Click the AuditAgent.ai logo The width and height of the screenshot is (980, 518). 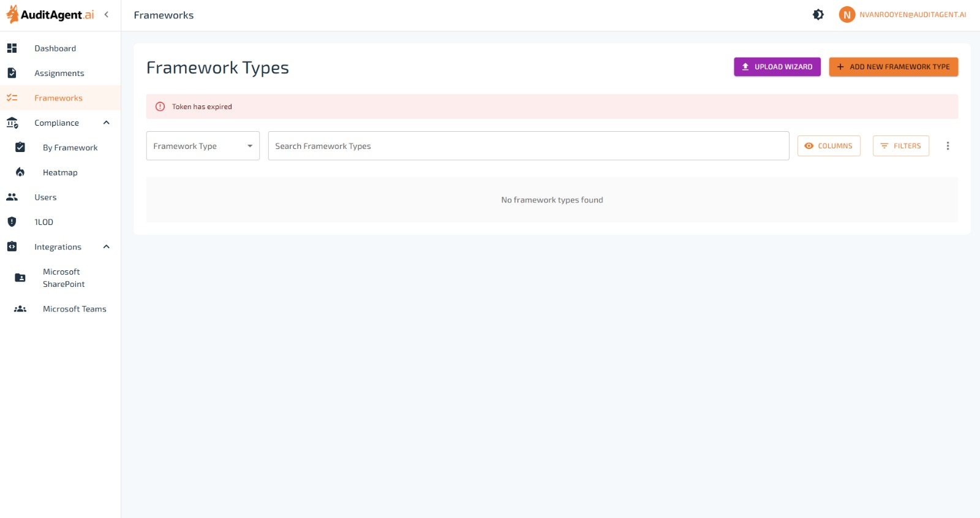pyautogui.click(x=50, y=15)
